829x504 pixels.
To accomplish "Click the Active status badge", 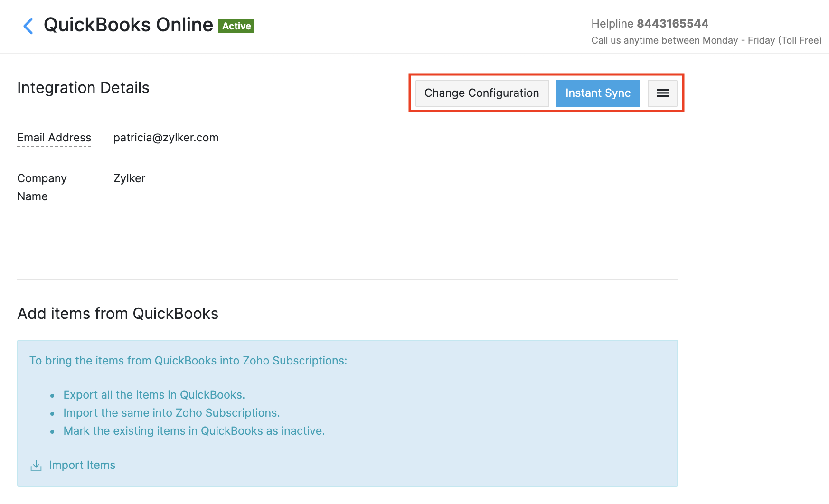I will pyautogui.click(x=236, y=26).
